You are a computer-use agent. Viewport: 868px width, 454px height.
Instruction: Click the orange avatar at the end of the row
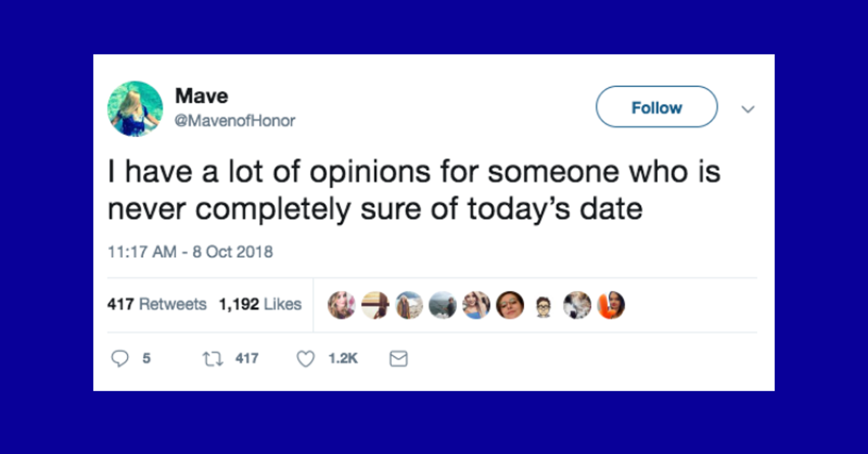[x=611, y=305]
